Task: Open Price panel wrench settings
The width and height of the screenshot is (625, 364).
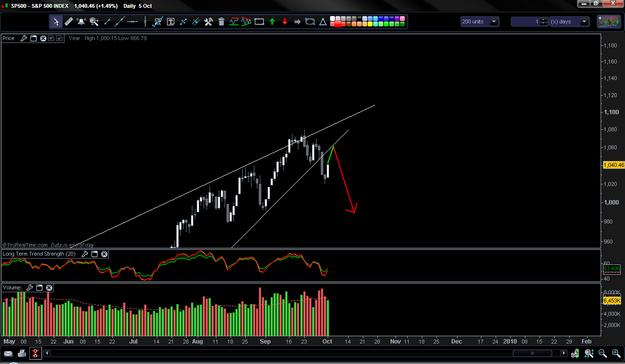Action: point(23,38)
